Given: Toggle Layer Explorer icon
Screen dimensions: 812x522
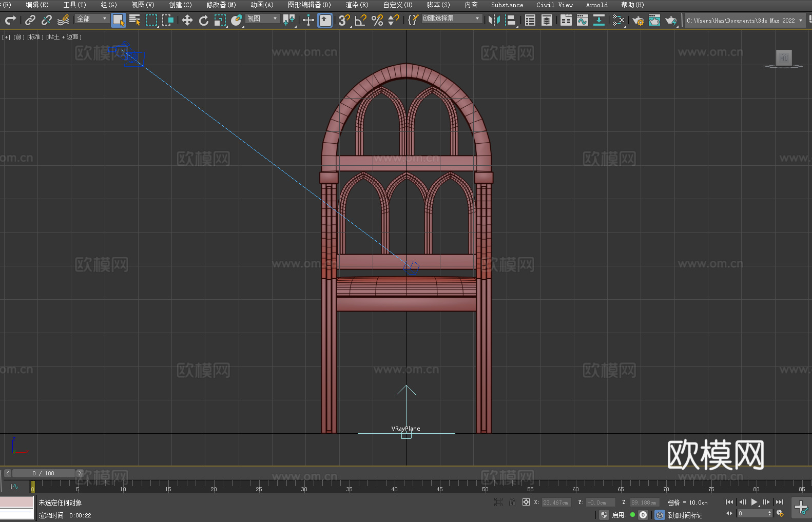Looking at the screenshot, I should (x=547, y=20).
